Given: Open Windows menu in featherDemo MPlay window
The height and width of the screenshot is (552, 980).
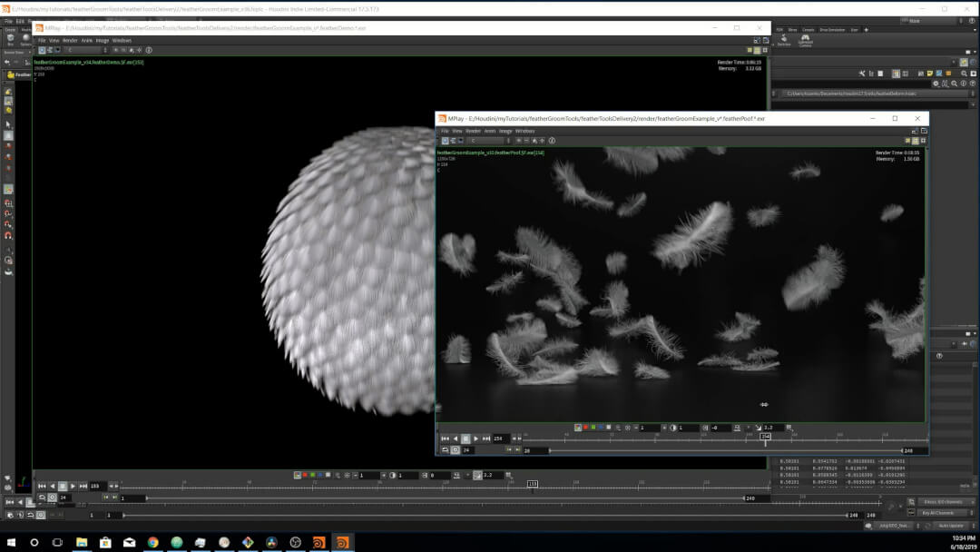Looking at the screenshot, I should [122, 41].
